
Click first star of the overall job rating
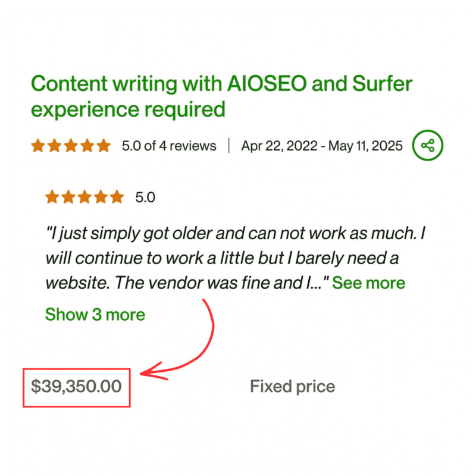point(39,145)
